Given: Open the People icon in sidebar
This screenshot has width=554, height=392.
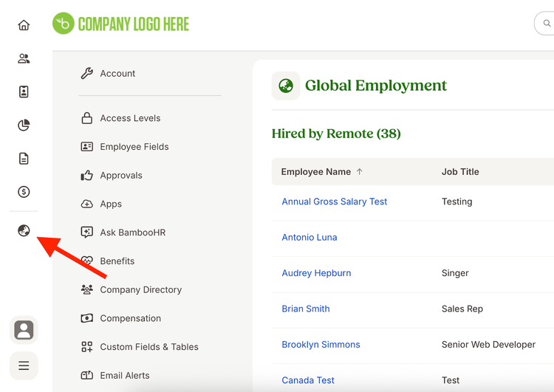Looking at the screenshot, I should tap(24, 58).
